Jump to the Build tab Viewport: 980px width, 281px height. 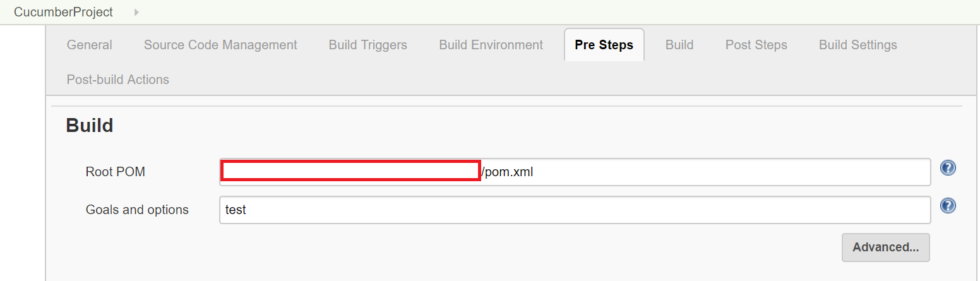679,45
